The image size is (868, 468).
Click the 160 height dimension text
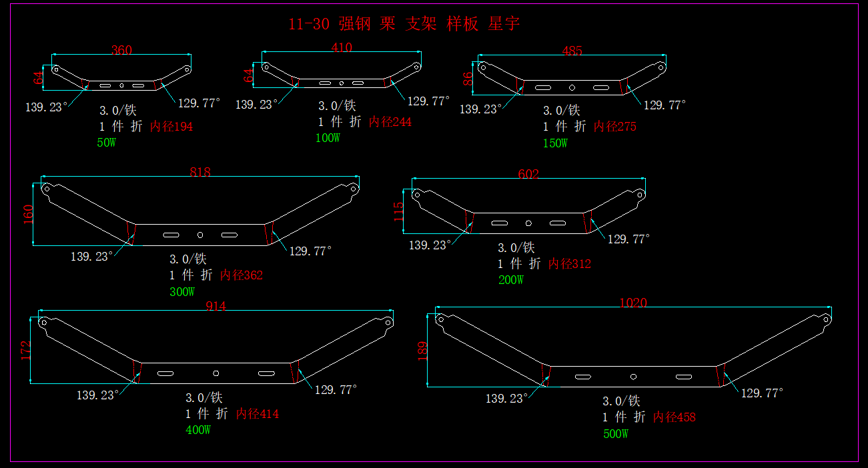click(29, 214)
